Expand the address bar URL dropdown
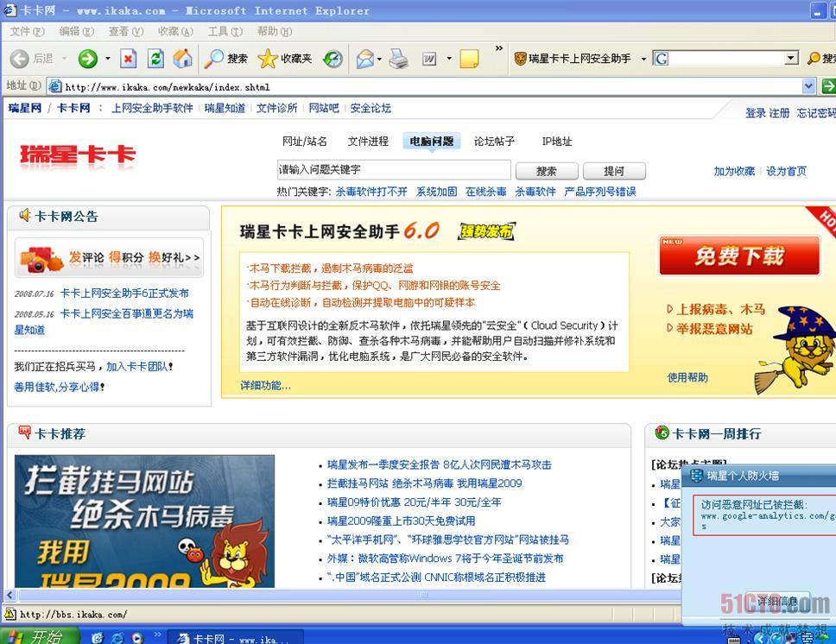The image size is (836, 644). pos(809,86)
